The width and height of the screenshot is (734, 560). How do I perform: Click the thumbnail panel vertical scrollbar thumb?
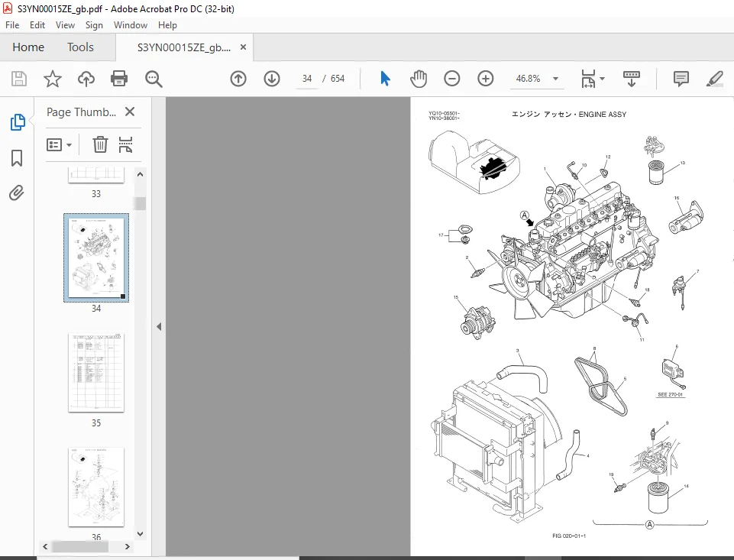coord(140,203)
